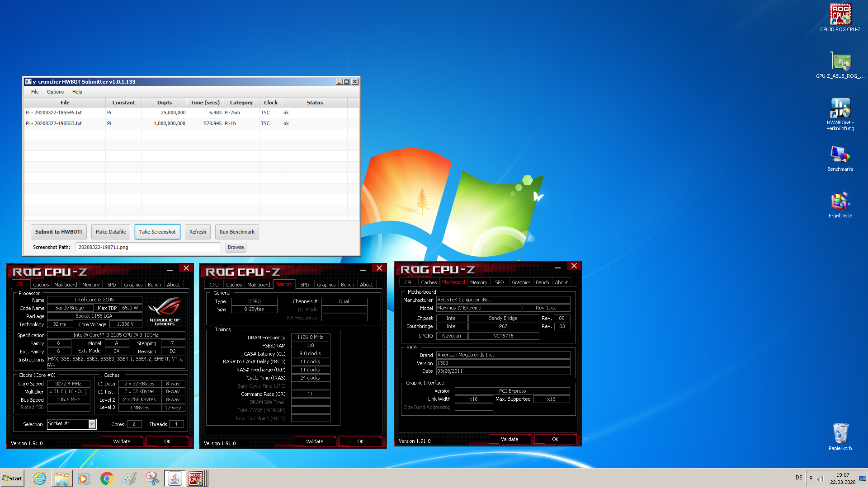Click the Submit to HWBOT! button
The height and width of the screenshot is (488, 868).
point(59,232)
